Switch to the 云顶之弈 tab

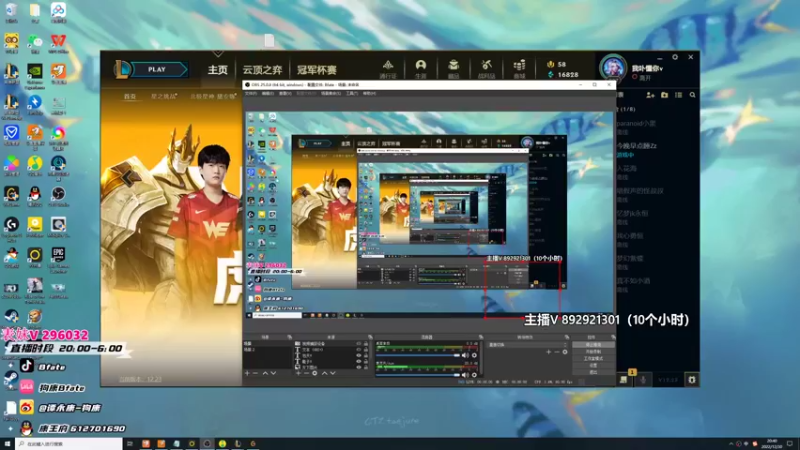[262, 69]
